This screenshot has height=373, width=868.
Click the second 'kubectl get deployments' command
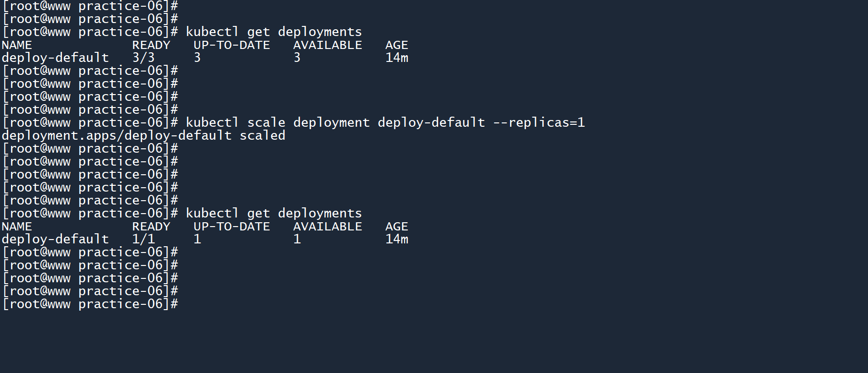273,214
